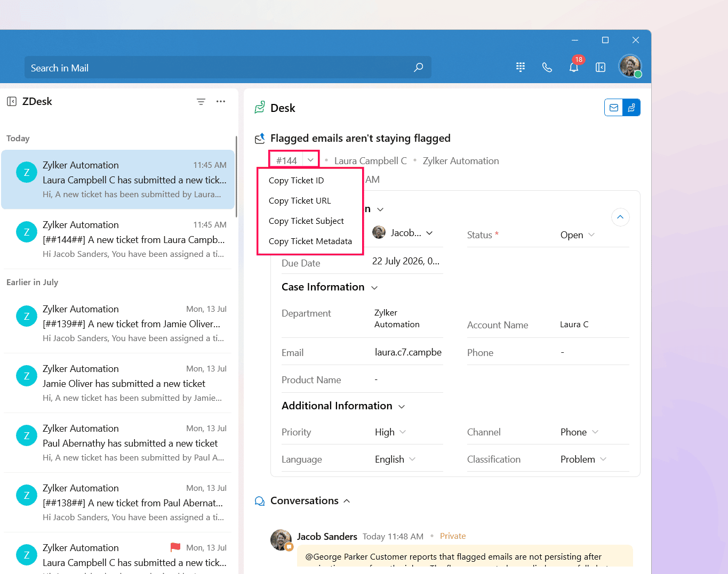Collapse the Conversations section
The width and height of the screenshot is (728, 574).
(347, 501)
